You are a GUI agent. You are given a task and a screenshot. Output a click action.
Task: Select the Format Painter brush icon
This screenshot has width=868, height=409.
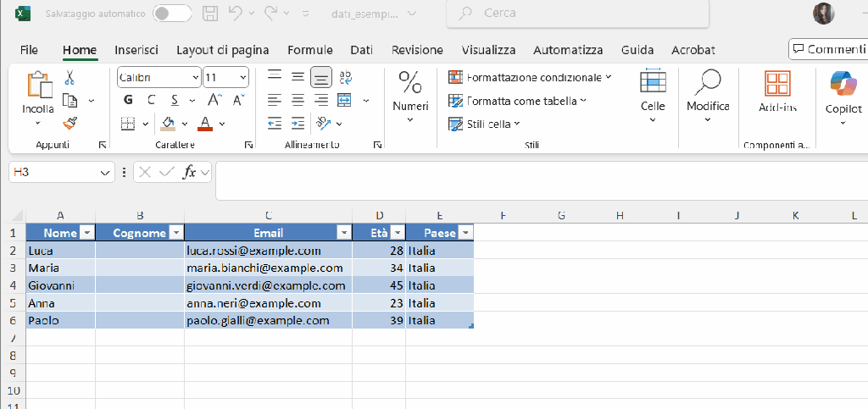coord(70,124)
